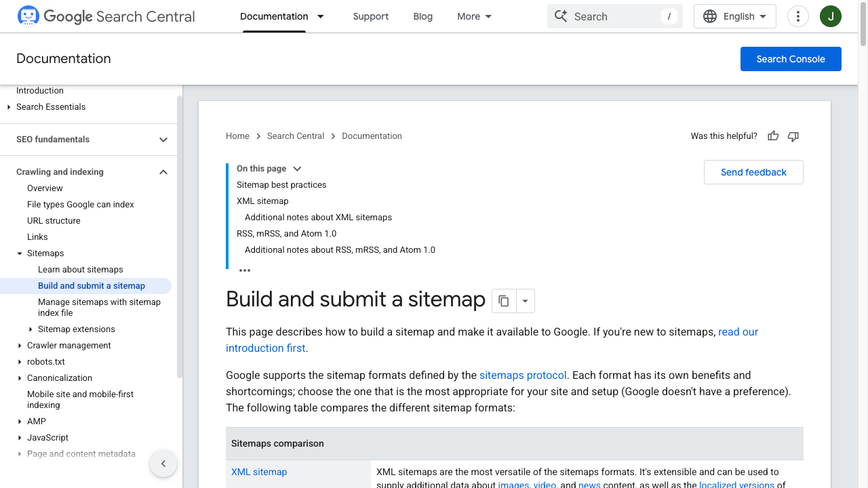Click in the Search input field
The image size is (868, 488).
click(615, 16)
